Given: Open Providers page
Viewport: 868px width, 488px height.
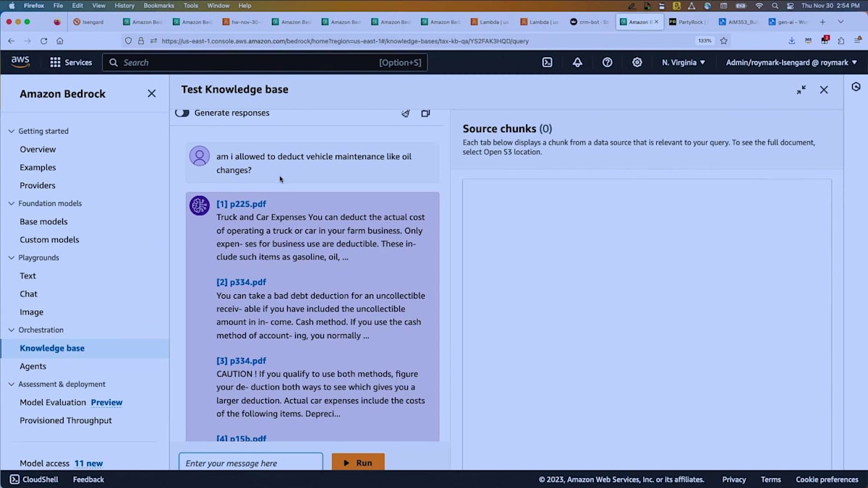Looking at the screenshot, I should click(38, 186).
